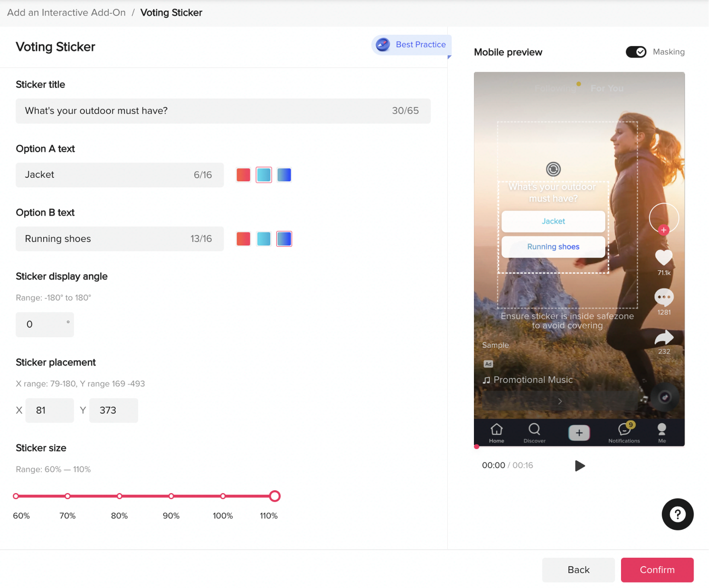The height and width of the screenshot is (588, 709).
Task: Click the Voting Sticker breadcrumb item
Action: click(171, 12)
